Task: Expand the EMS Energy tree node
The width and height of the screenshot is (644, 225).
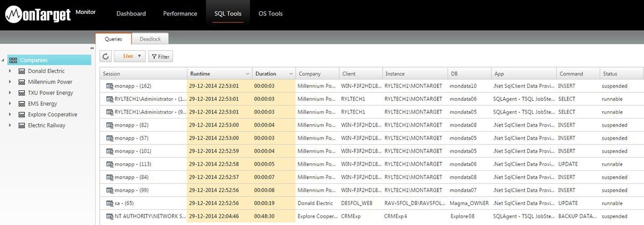Action: [10, 104]
